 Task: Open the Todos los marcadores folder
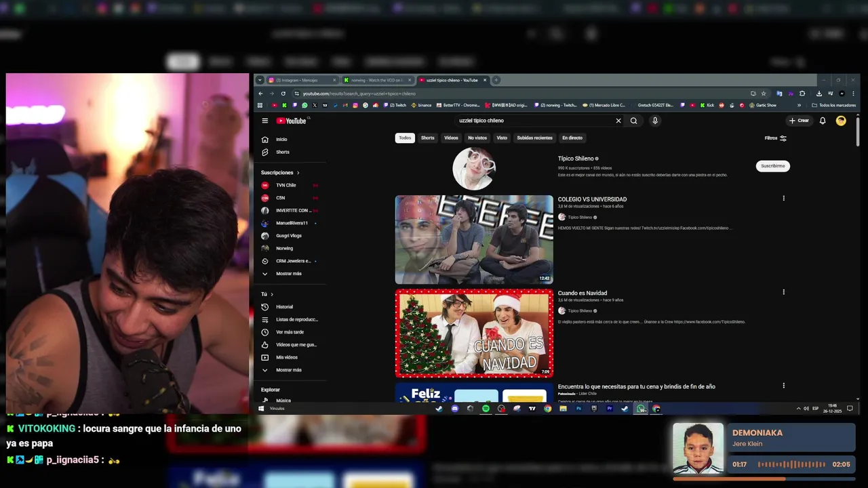[x=834, y=105]
